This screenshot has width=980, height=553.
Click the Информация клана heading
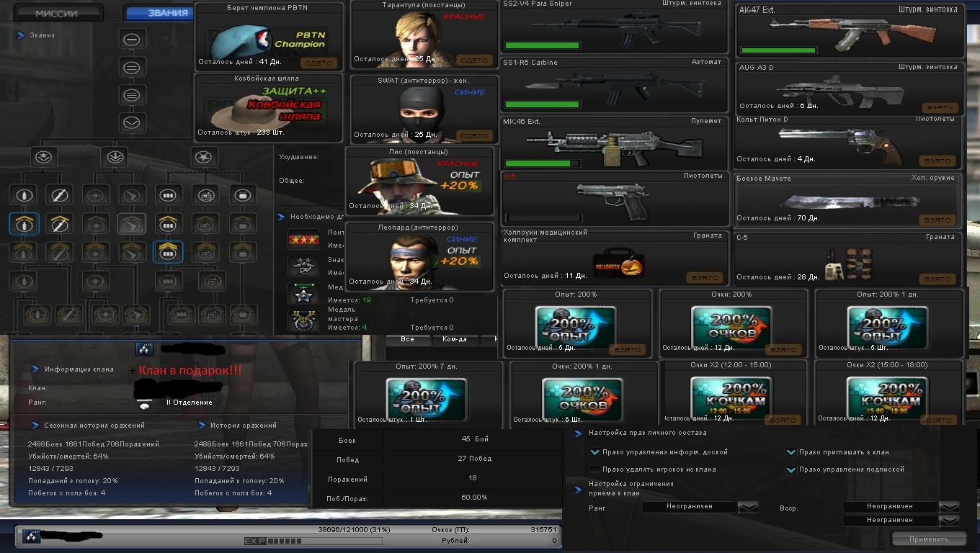79,369
